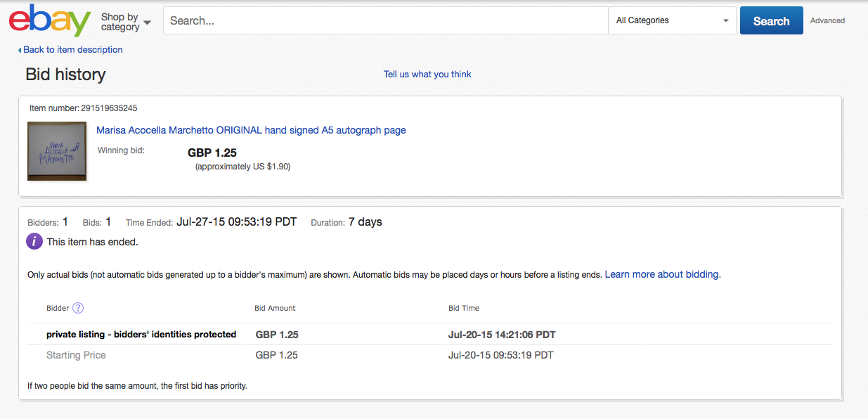Click the private listing bidder row text
Viewport: 868px width, 419px height.
141,335
